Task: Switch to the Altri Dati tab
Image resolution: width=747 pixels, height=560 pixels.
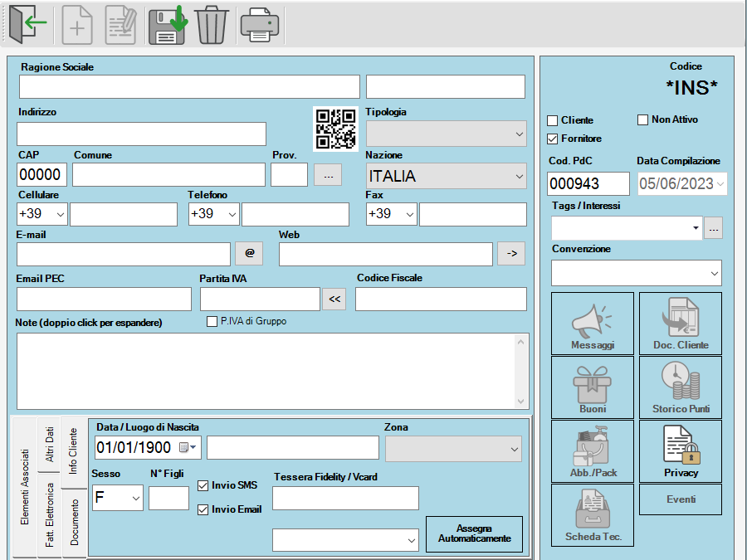Action: [50, 446]
